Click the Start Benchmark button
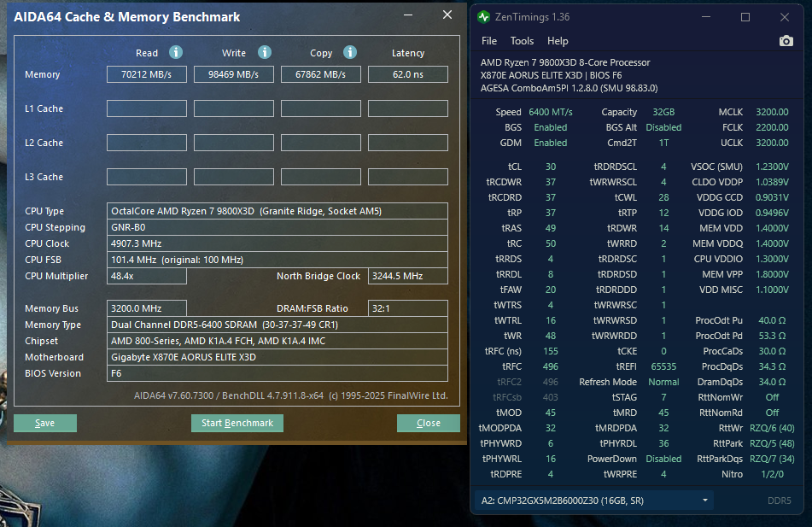812x527 pixels. [237, 423]
